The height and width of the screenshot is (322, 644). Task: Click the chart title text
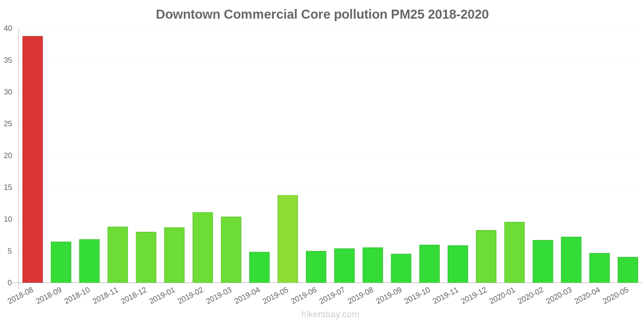[x=322, y=14]
